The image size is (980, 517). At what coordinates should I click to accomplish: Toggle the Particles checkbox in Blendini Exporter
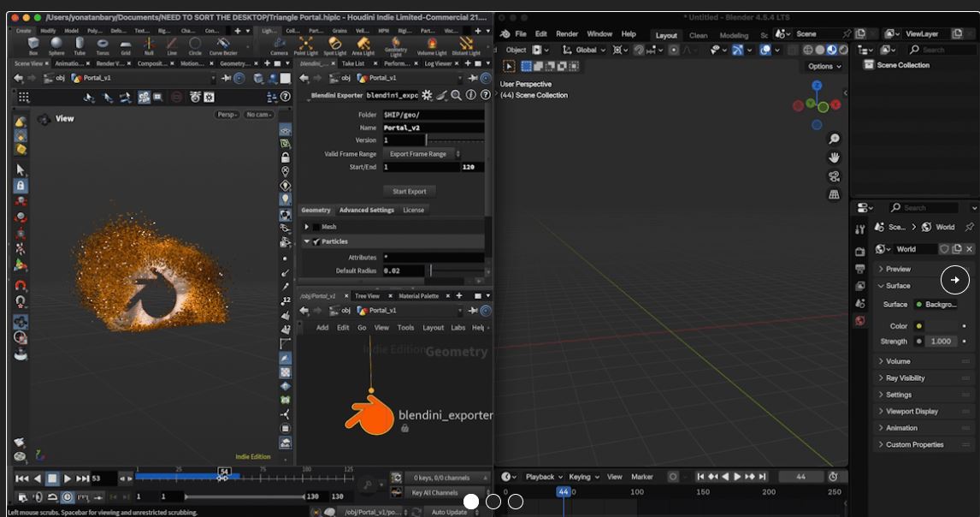pos(316,241)
